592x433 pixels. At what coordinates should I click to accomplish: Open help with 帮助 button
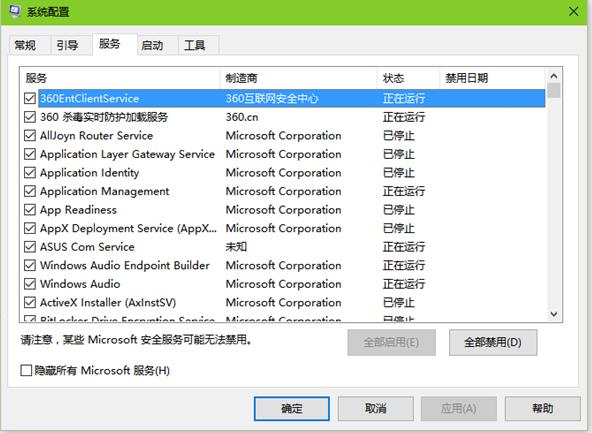[543, 408]
